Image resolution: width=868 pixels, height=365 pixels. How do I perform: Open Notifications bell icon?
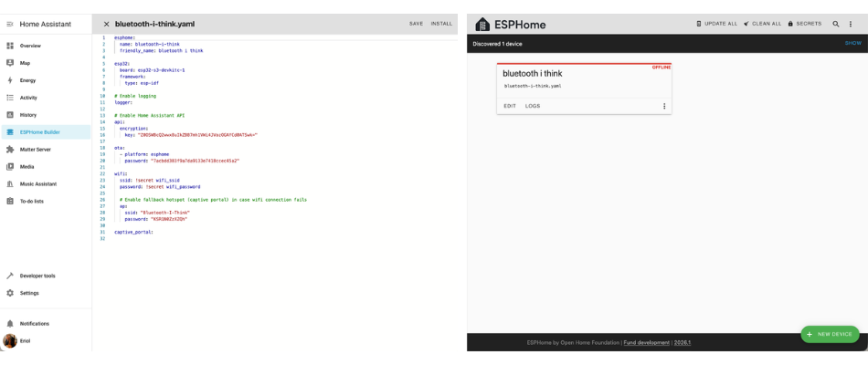point(9,324)
